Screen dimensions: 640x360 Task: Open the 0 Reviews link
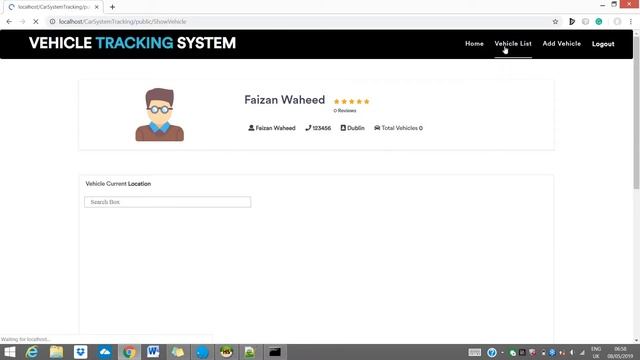(345, 111)
